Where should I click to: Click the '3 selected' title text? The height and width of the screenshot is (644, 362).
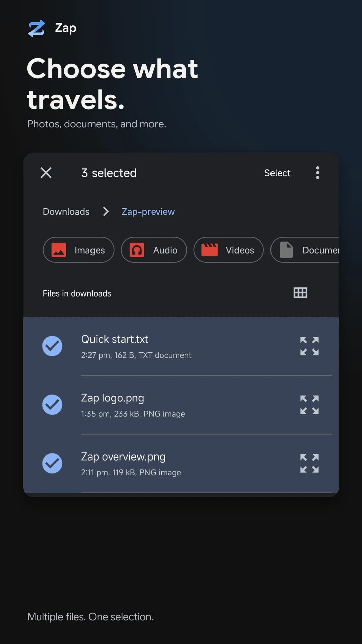click(109, 173)
